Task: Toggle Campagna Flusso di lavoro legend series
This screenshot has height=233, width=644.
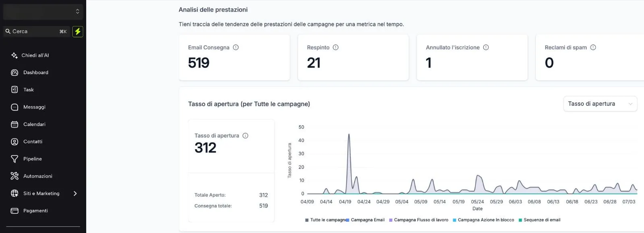Action: pyautogui.click(x=419, y=220)
